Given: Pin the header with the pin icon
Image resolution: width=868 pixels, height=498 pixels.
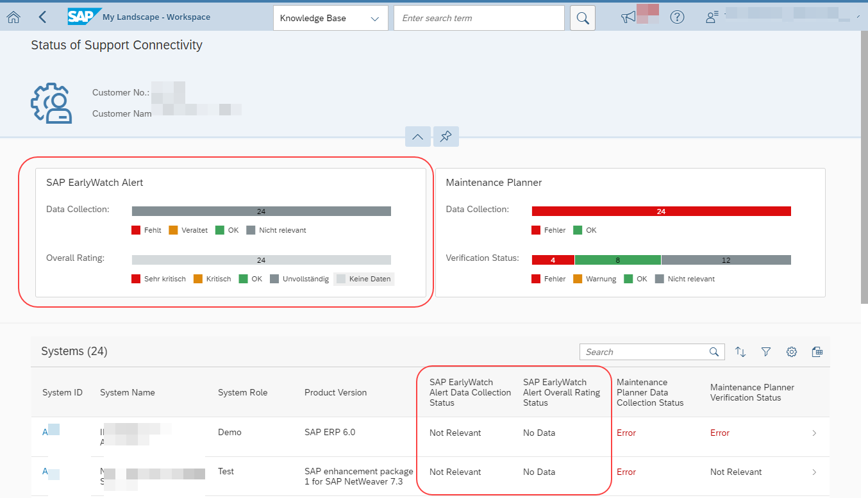Looking at the screenshot, I should click(x=446, y=137).
